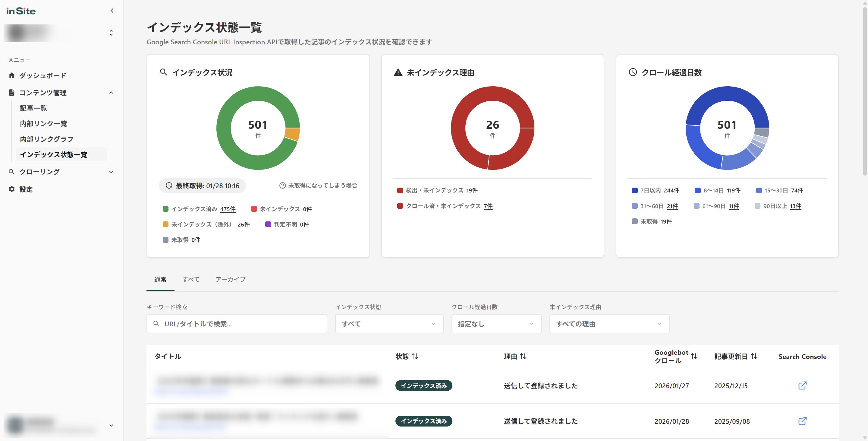Sort by 理由 column arrows
The width and height of the screenshot is (868, 441).
[523, 356]
